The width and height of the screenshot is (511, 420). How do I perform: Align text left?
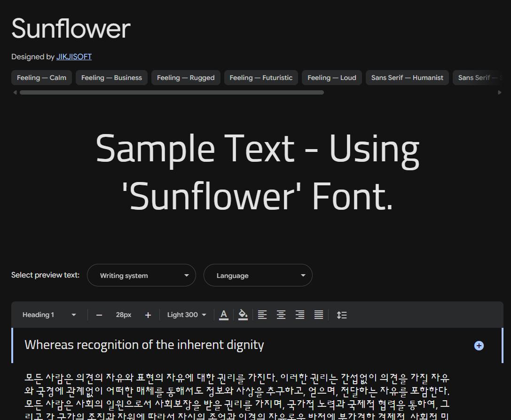click(262, 315)
